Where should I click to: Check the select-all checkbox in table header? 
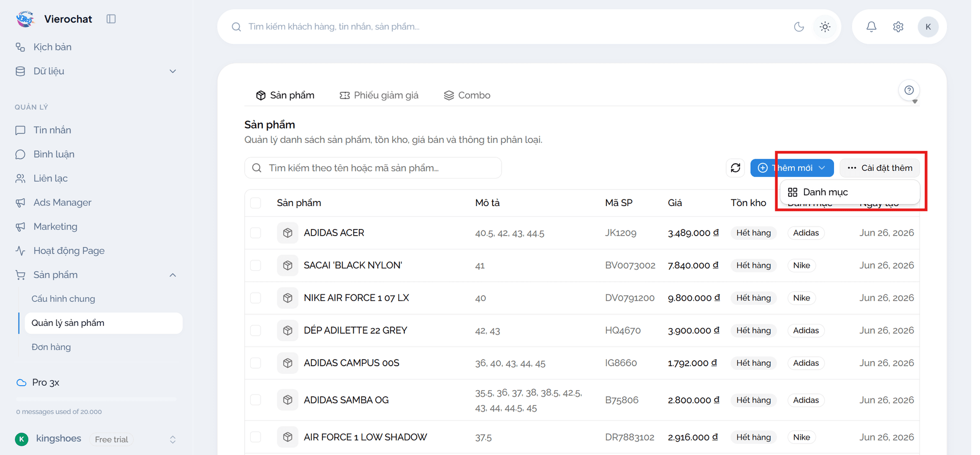click(x=256, y=203)
